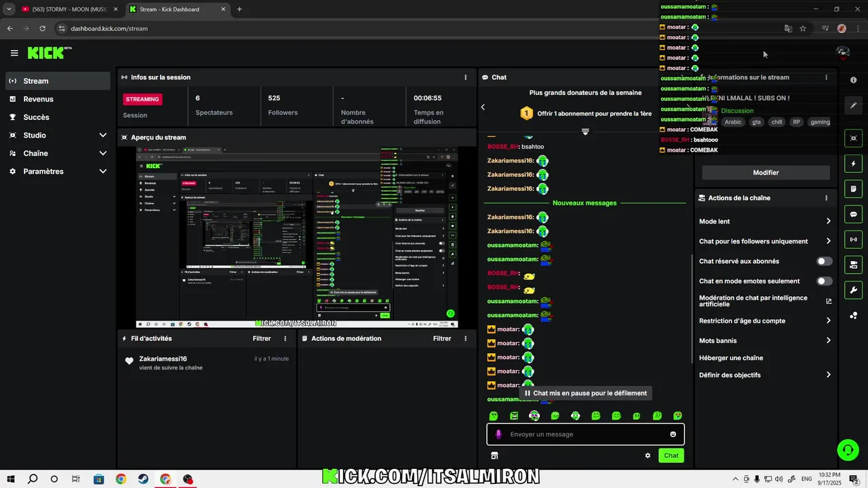Click the Kick logo

tap(50, 53)
